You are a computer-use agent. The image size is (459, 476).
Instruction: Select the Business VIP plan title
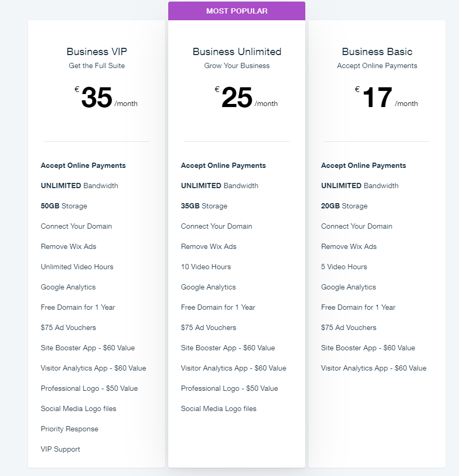[97, 51]
